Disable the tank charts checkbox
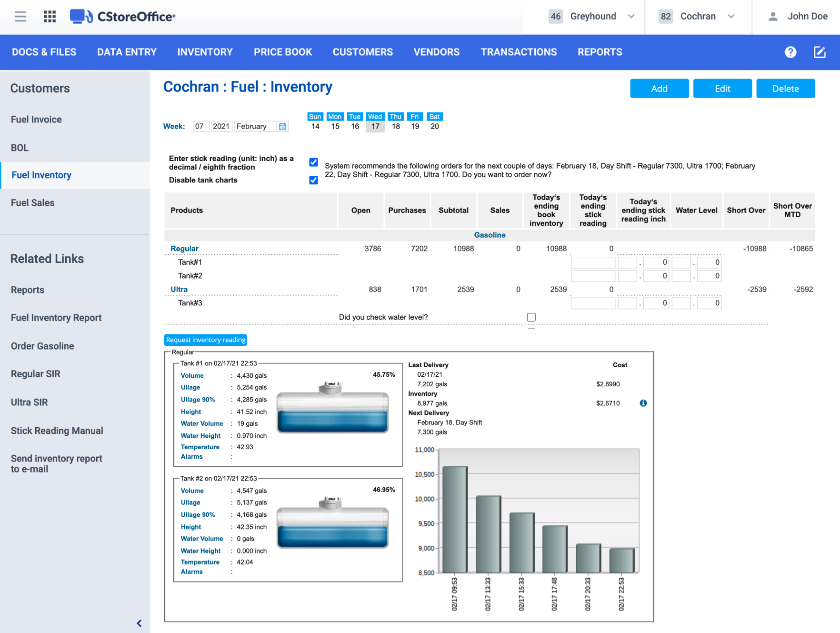840x633 pixels. click(313, 180)
